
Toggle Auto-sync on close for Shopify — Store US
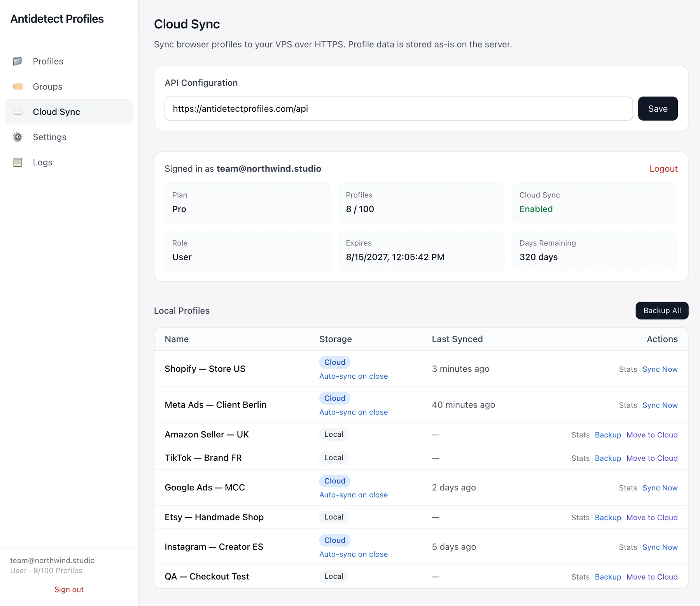pyautogui.click(x=353, y=376)
